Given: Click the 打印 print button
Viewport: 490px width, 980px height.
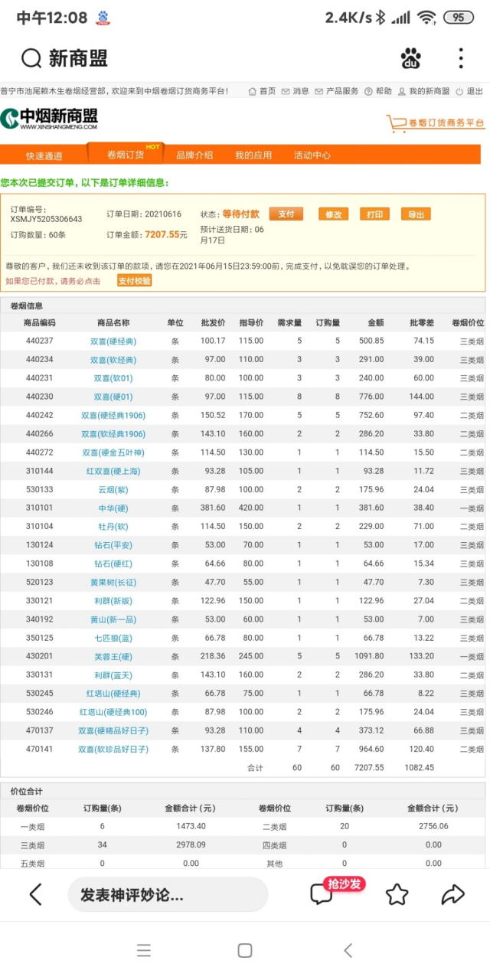Looking at the screenshot, I should tap(374, 214).
